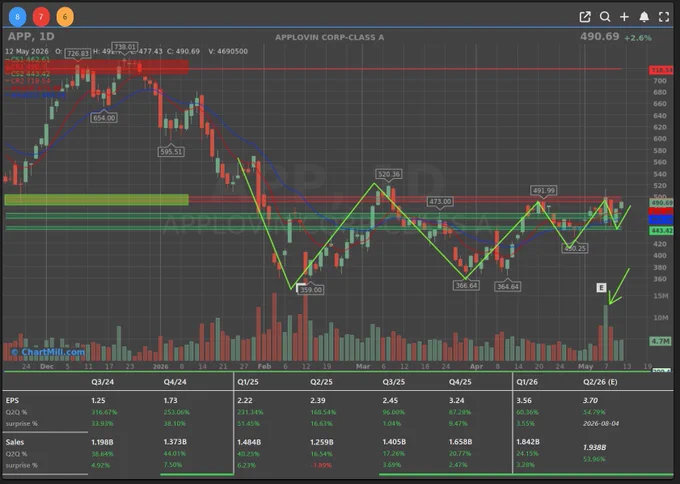The width and height of the screenshot is (680, 484).
Task: Click the estimated Sales value 1.938B
Action: pos(595,447)
